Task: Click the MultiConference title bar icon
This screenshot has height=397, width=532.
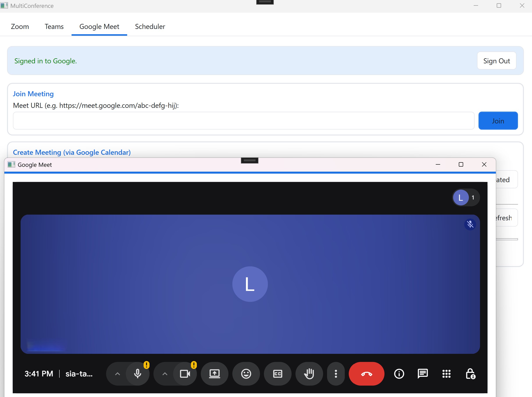Action: (x=4, y=5)
